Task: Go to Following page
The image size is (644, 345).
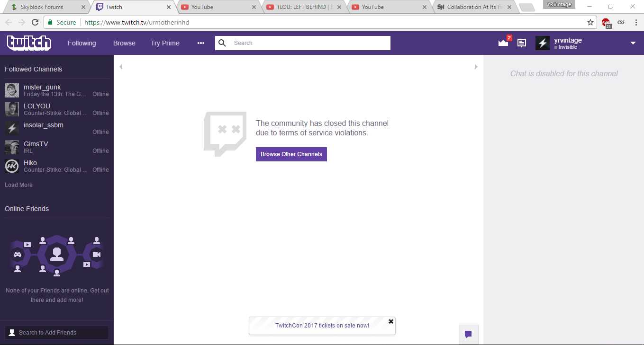Action: coord(82,43)
